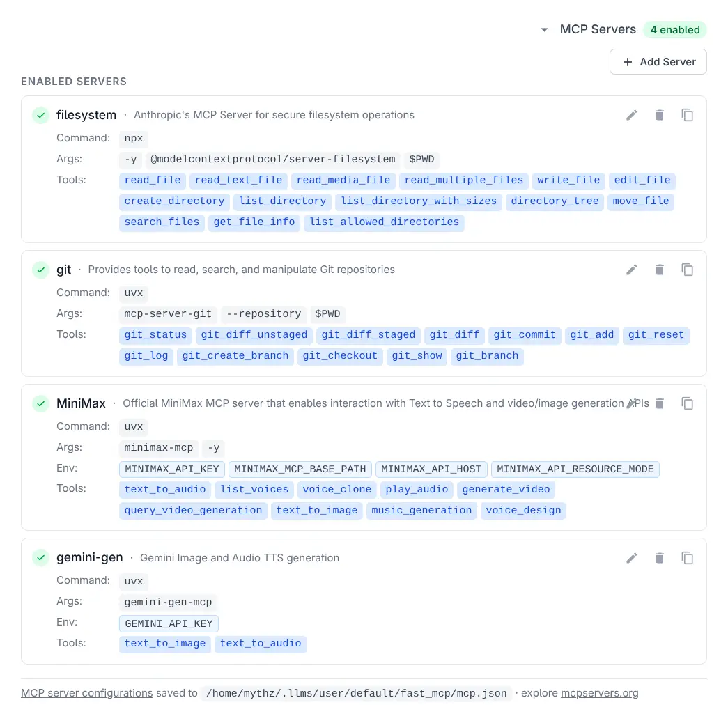728x714 pixels.
Task: Toggle the MiniMax server enabled checkmark
Action: click(41, 403)
